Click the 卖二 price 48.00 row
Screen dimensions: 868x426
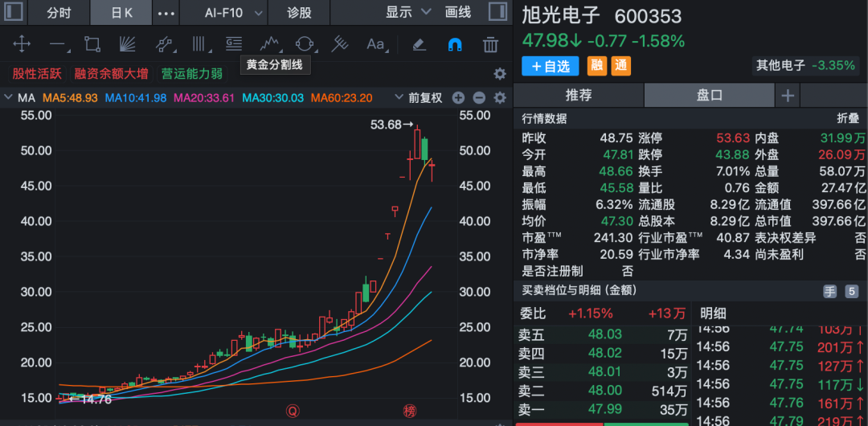tap(602, 391)
